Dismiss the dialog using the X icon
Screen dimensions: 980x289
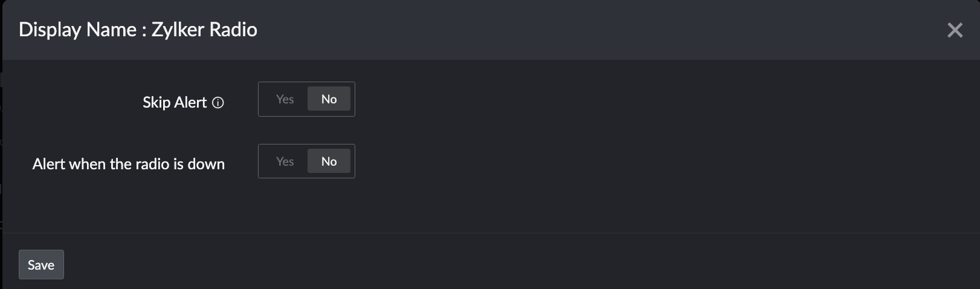pos(955,30)
